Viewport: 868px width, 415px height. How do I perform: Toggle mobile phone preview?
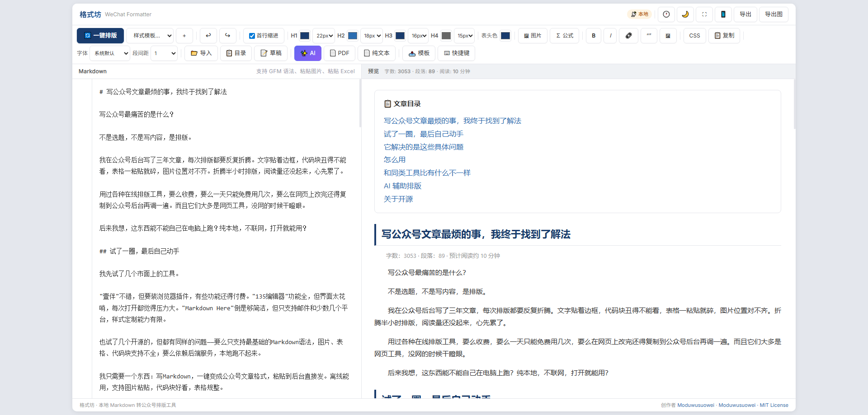723,14
